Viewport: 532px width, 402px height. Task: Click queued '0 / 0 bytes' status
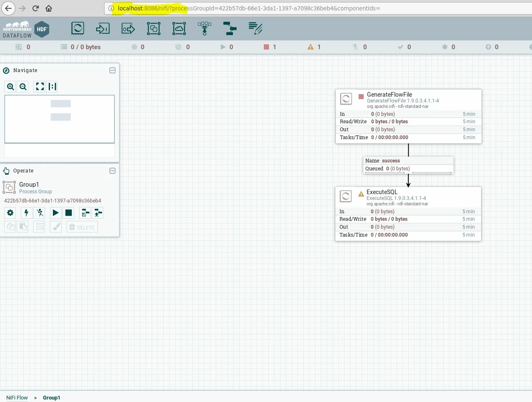point(81,47)
